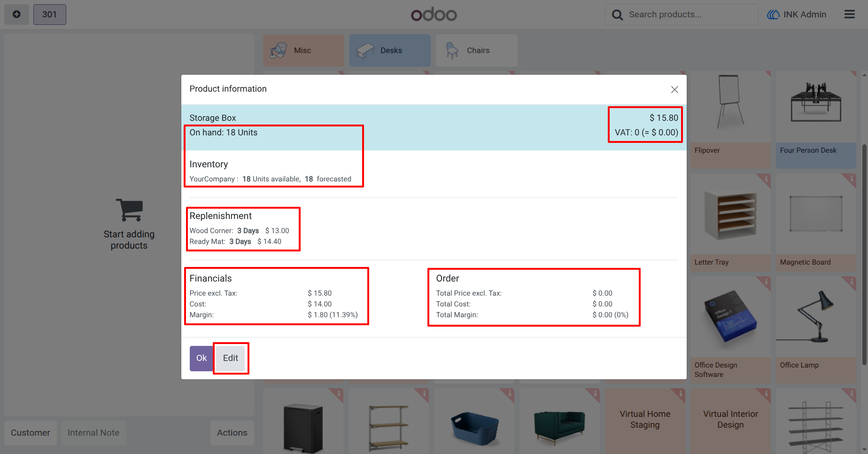
Task: Select the Desks category
Action: point(390,50)
